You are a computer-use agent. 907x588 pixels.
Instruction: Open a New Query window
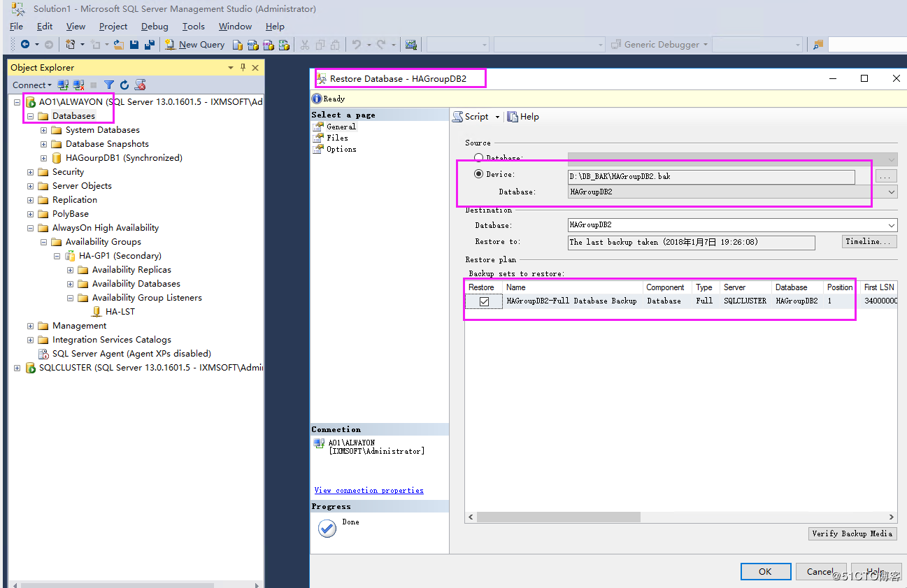(x=194, y=44)
